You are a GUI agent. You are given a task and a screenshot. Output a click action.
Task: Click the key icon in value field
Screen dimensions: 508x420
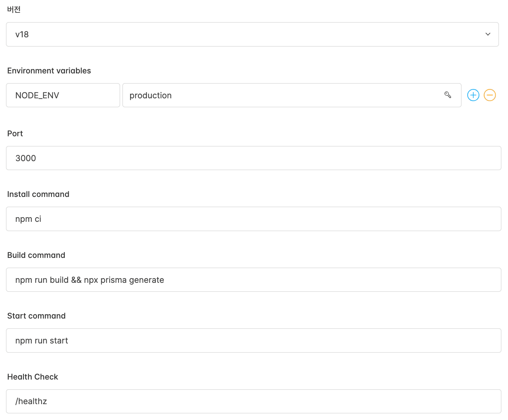coord(448,95)
